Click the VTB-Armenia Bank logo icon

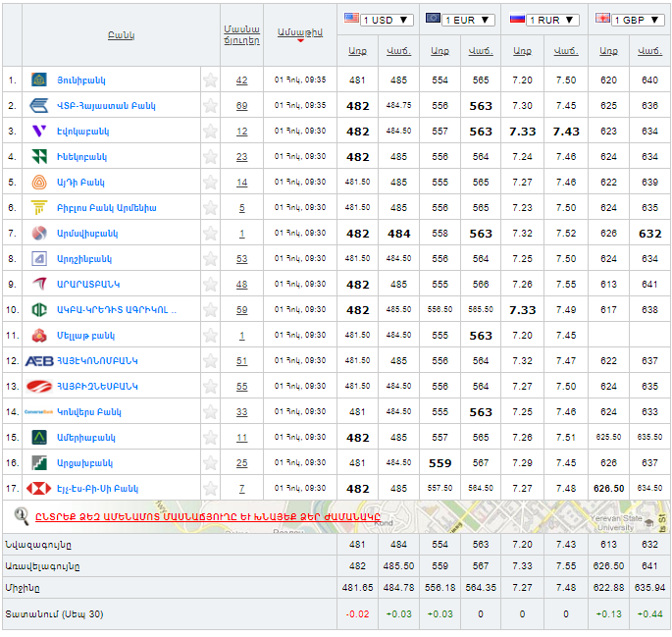pos(39,106)
